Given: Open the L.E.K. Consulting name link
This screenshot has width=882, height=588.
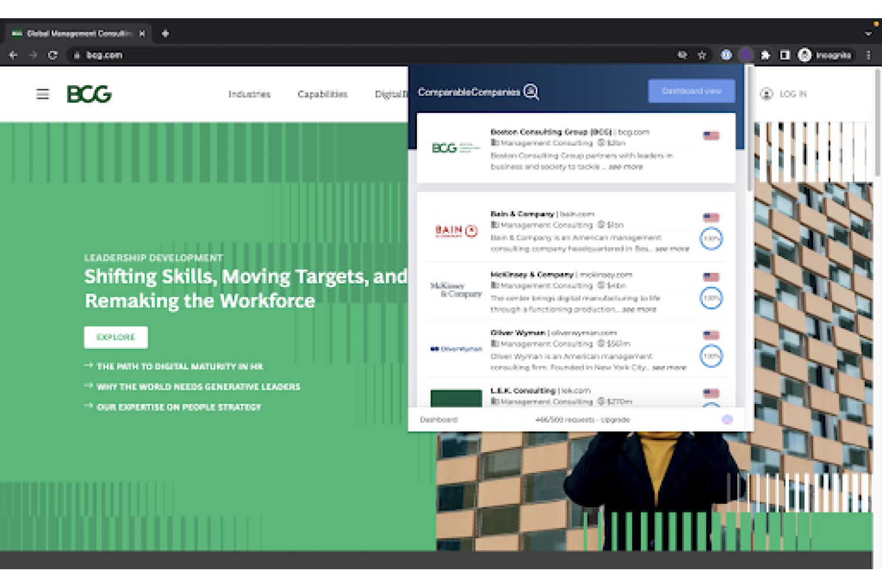Looking at the screenshot, I should [523, 390].
